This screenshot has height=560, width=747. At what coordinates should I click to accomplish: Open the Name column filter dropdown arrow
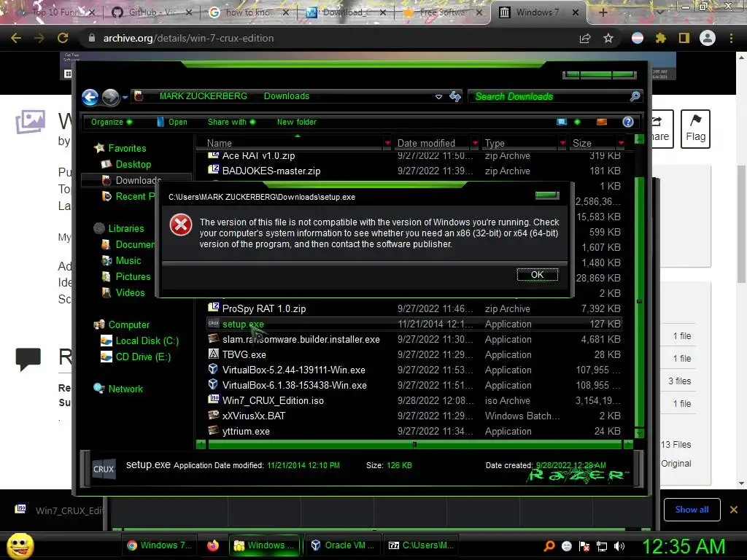click(x=387, y=143)
